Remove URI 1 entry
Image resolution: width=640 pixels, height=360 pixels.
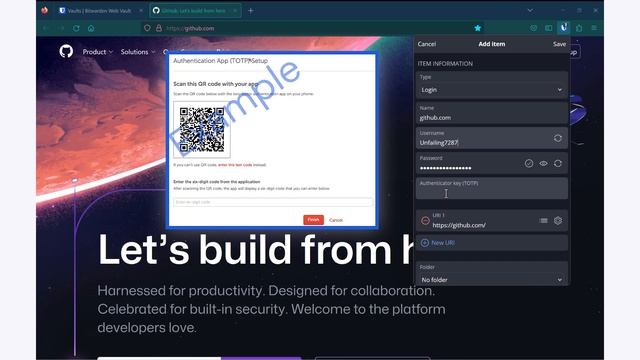pyautogui.click(x=425, y=221)
